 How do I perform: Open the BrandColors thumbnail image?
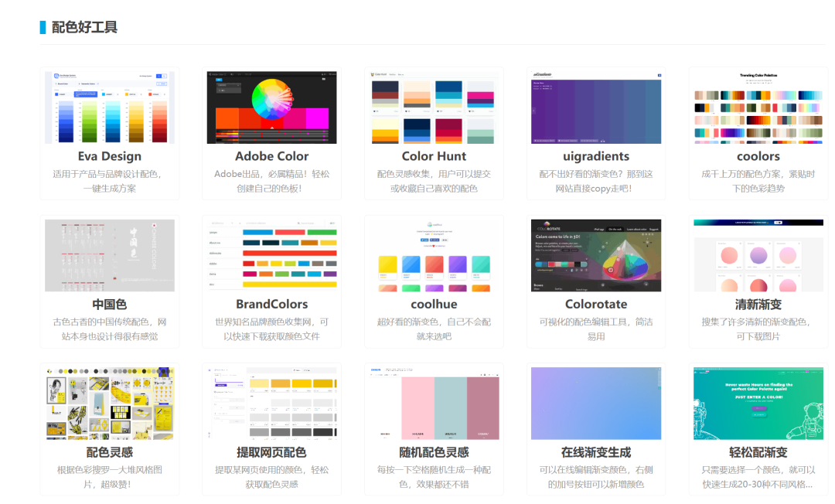[x=271, y=255]
